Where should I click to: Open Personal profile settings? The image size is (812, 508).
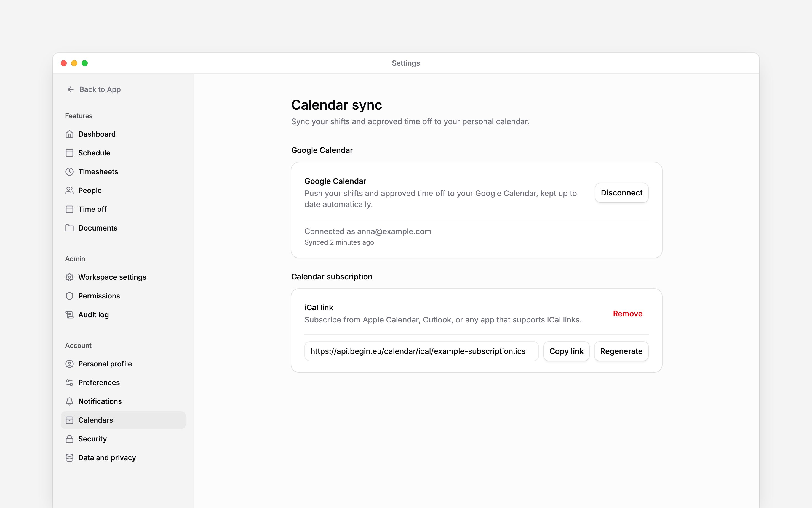(x=123, y=364)
